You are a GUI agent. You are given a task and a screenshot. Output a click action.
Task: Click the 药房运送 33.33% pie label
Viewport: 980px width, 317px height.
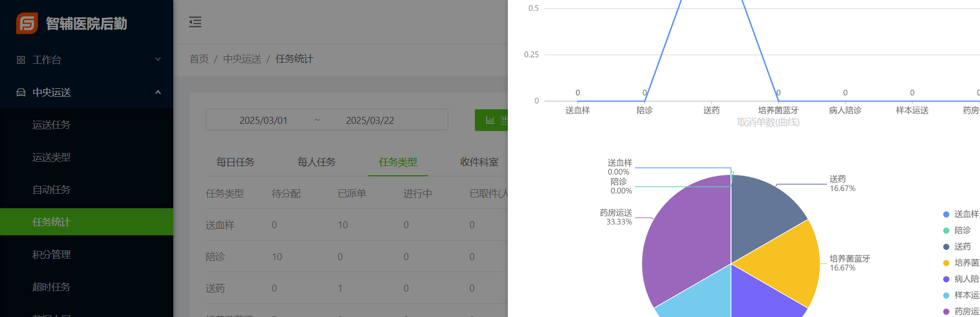pyautogui.click(x=616, y=217)
